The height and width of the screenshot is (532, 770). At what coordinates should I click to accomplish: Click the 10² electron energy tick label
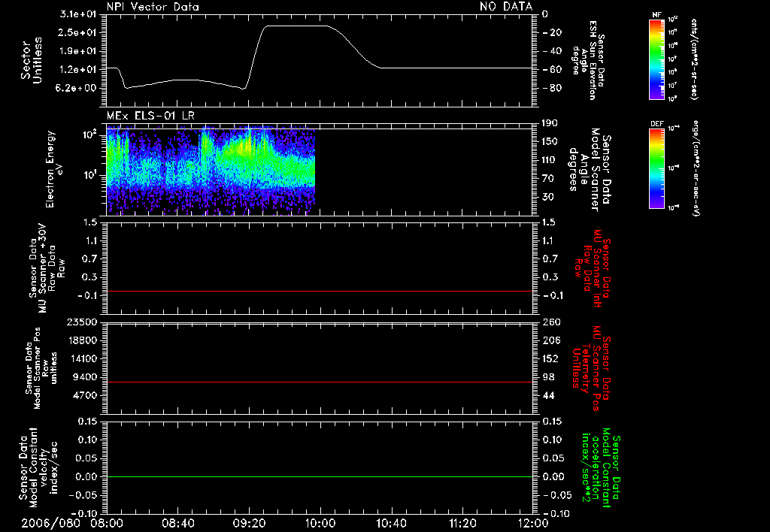pos(90,135)
